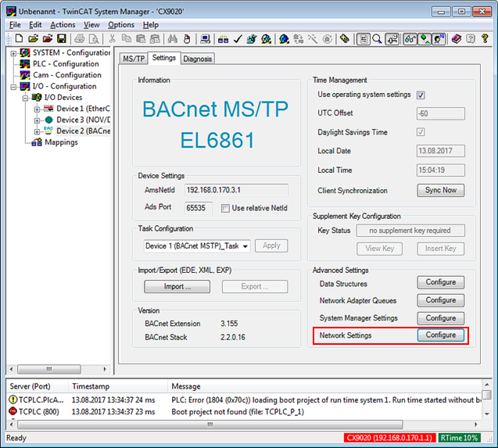Click the tree panel horizontal scrollbar thumb
Image resolution: width=498 pixels, height=448 pixels.
pyautogui.click(x=49, y=369)
